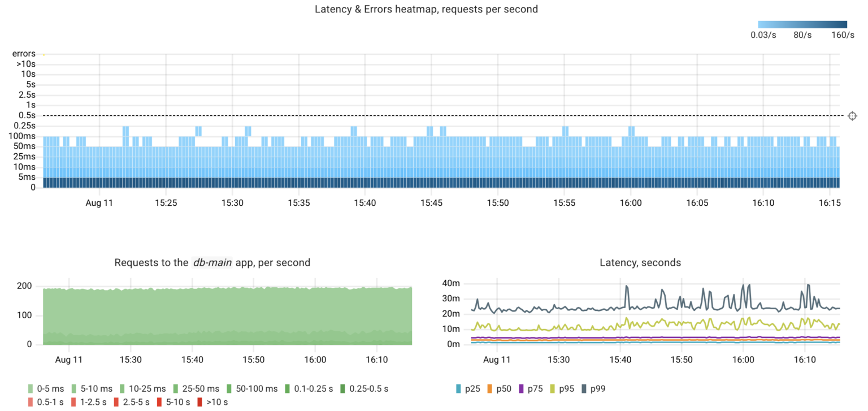The image size is (868, 411).
Task: Click the blue request-rate gradient scale
Action: (x=801, y=24)
